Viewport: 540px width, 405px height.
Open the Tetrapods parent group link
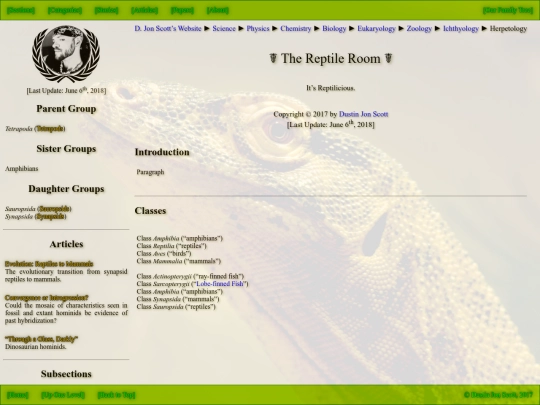click(50, 129)
